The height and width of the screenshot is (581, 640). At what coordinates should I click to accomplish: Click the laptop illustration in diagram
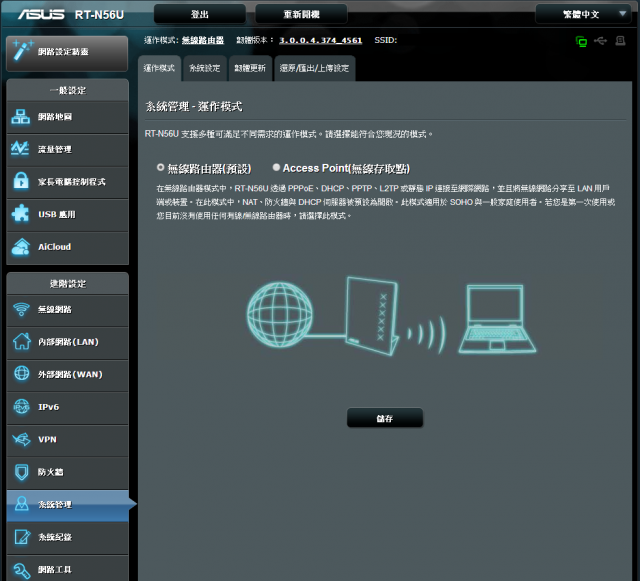pos(497,319)
